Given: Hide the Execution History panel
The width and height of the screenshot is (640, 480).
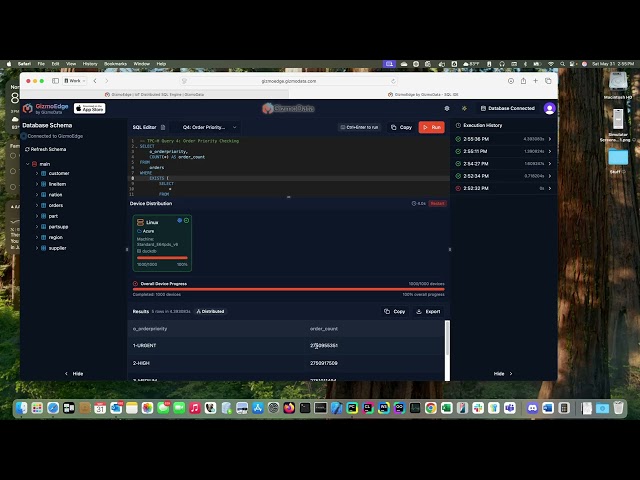Looking at the screenshot, I should [503, 373].
